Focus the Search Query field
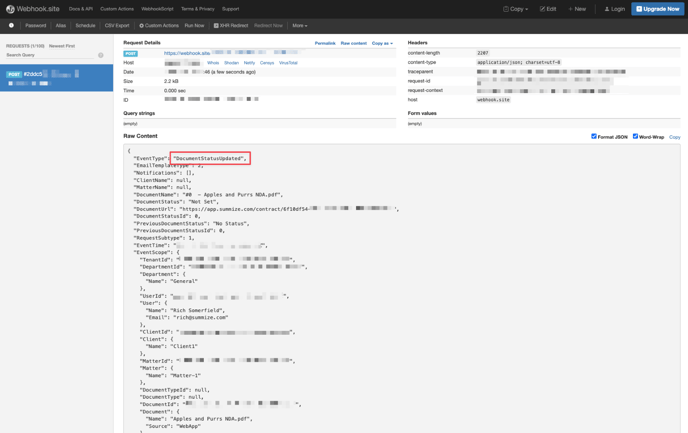688x433 pixels. click(x=50, y=55)
